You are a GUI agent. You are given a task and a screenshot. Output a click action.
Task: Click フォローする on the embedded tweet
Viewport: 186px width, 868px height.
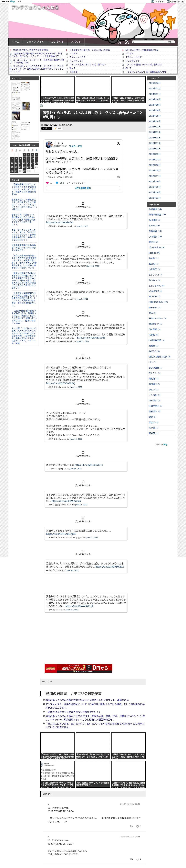click(x=75, y=146)
